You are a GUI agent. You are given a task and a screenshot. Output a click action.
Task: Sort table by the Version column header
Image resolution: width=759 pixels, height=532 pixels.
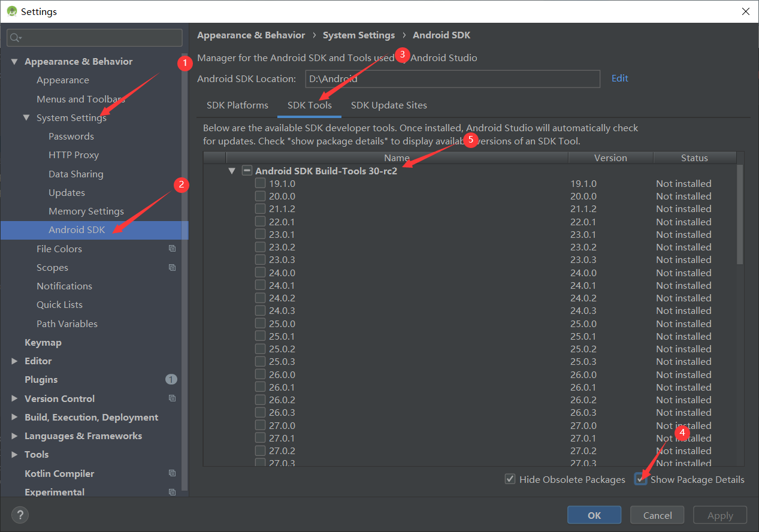(610, 158)
